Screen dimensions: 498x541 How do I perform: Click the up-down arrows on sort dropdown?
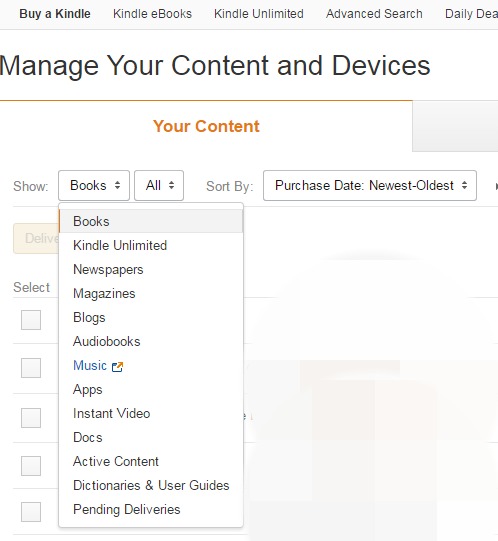pos(465,185)
